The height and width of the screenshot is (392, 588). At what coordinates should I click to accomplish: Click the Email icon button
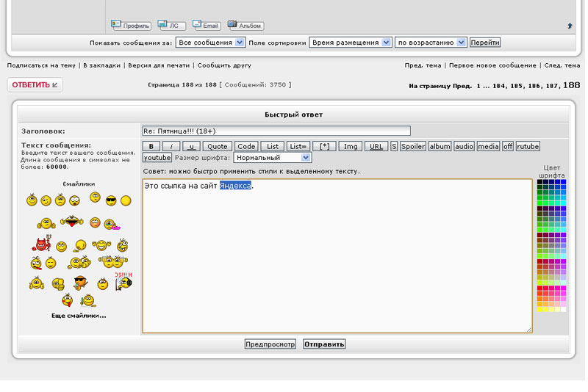pos(207,26)
